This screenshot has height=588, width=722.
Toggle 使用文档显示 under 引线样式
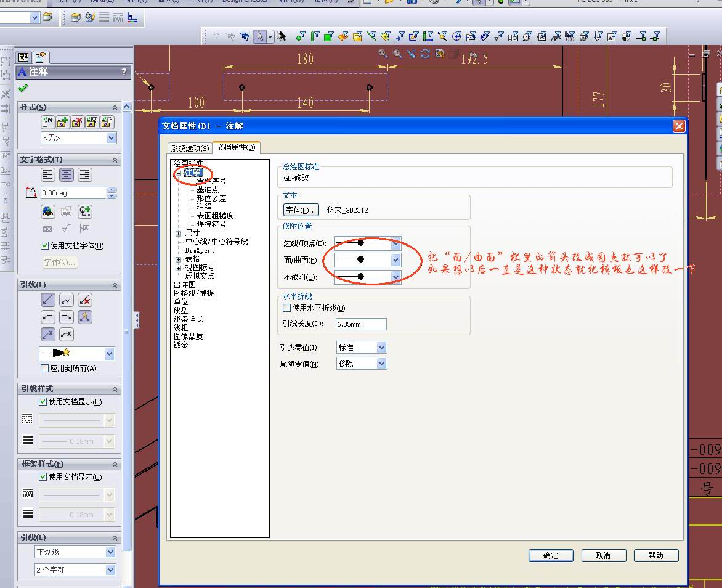(x=43, y=401)
